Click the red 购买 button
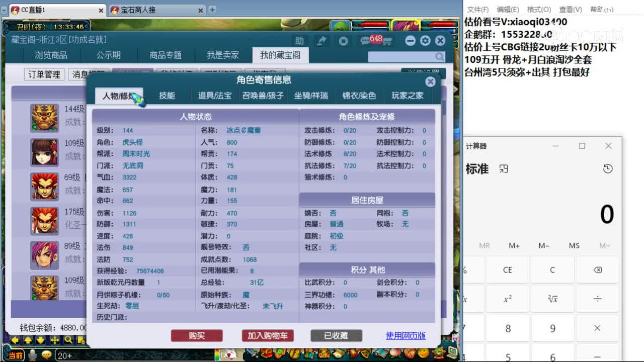 click(x=197, y=336)
